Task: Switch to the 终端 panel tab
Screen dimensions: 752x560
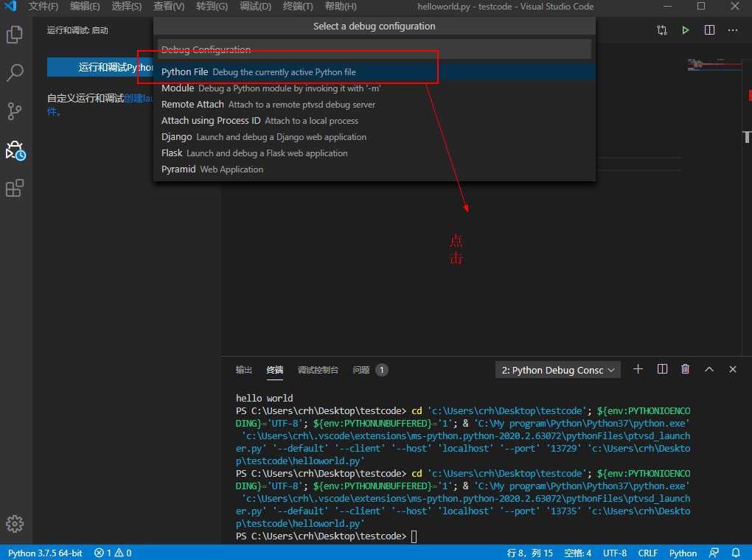Action: (275, 370)
